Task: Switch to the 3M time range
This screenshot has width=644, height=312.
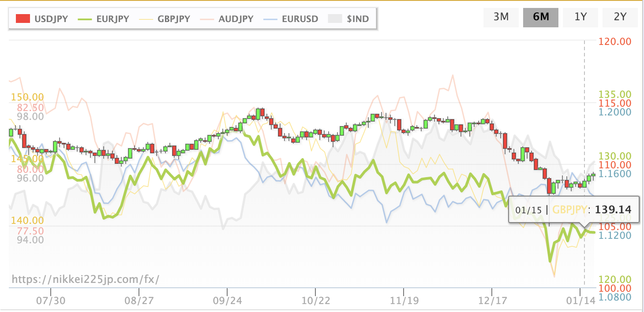Action: [501, 17]
